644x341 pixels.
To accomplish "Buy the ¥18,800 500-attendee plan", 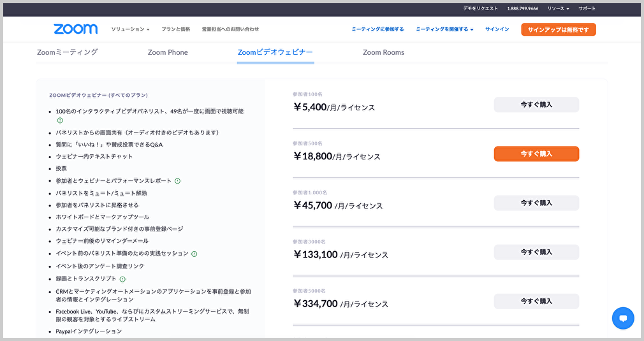I will 536,154.
